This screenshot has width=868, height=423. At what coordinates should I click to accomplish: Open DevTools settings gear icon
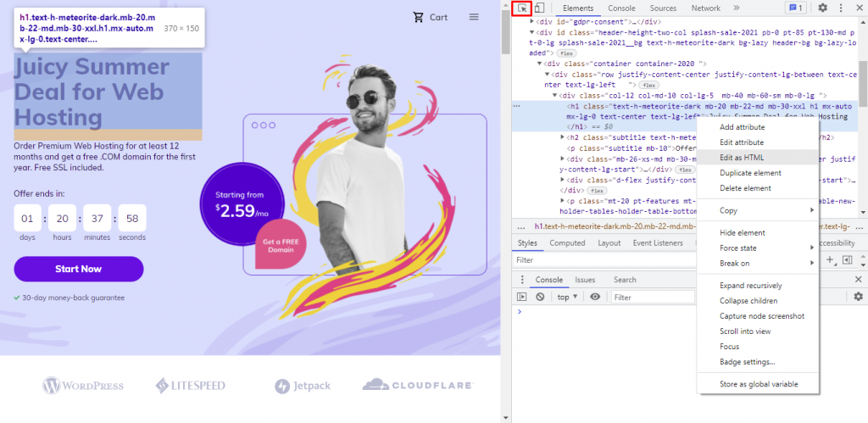tap(822, 8)
